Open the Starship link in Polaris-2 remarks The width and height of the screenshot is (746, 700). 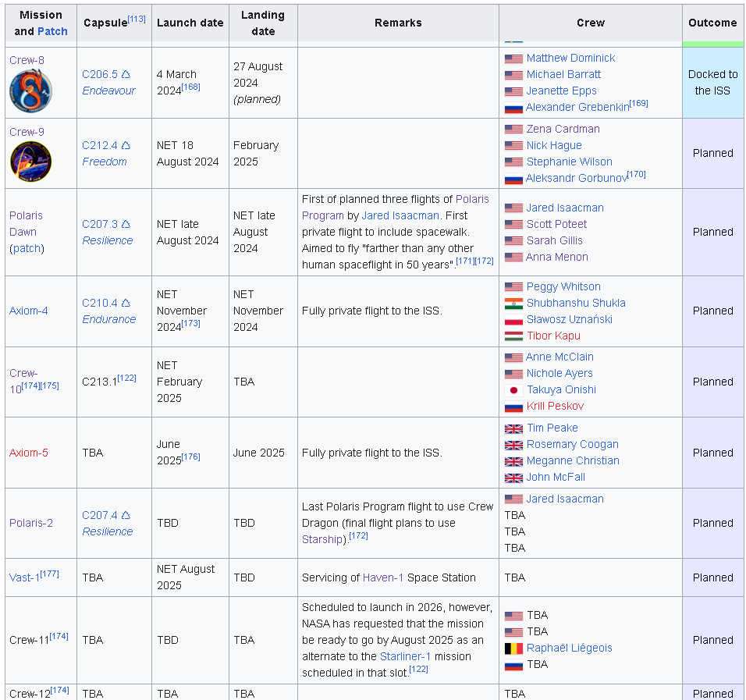click(x=322, y=540)
